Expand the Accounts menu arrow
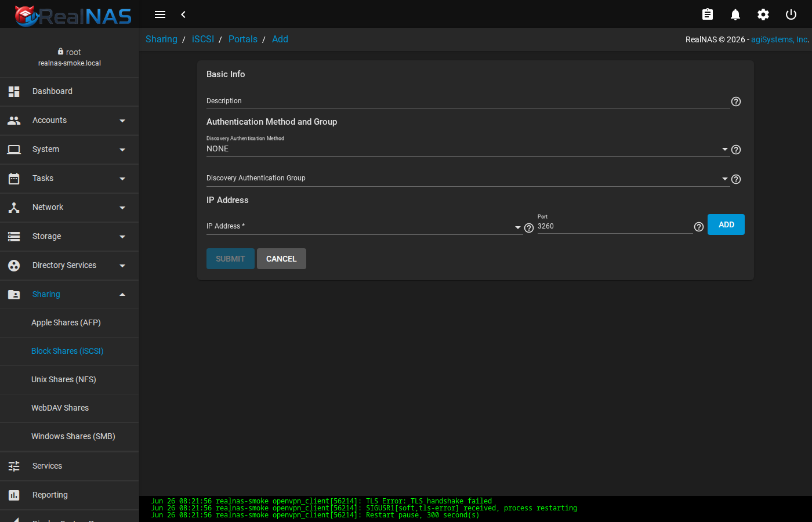 pyautogui.click(x=122, y=121)
